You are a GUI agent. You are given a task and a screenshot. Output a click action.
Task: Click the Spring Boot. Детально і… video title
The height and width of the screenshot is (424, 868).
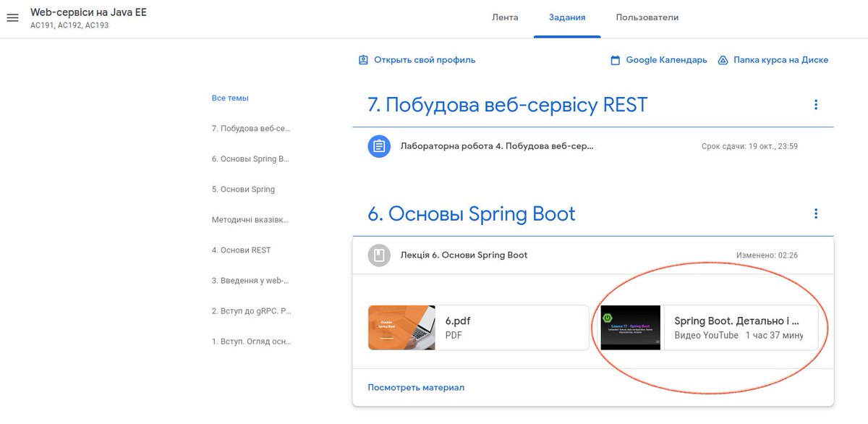(736, 321)
